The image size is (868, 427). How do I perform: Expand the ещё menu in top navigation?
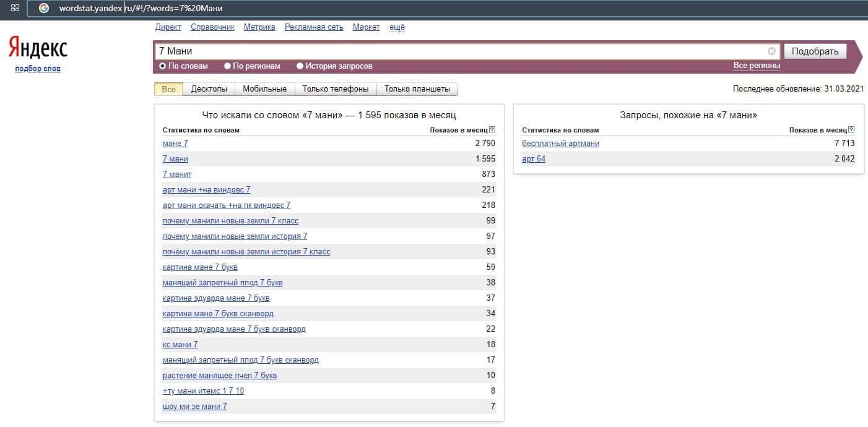[397, 27]
